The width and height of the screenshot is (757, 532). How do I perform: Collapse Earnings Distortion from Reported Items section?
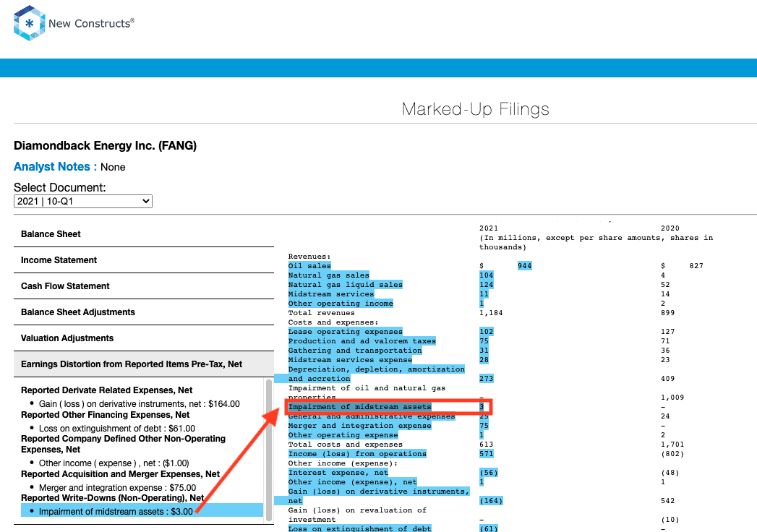coord(144,364)
